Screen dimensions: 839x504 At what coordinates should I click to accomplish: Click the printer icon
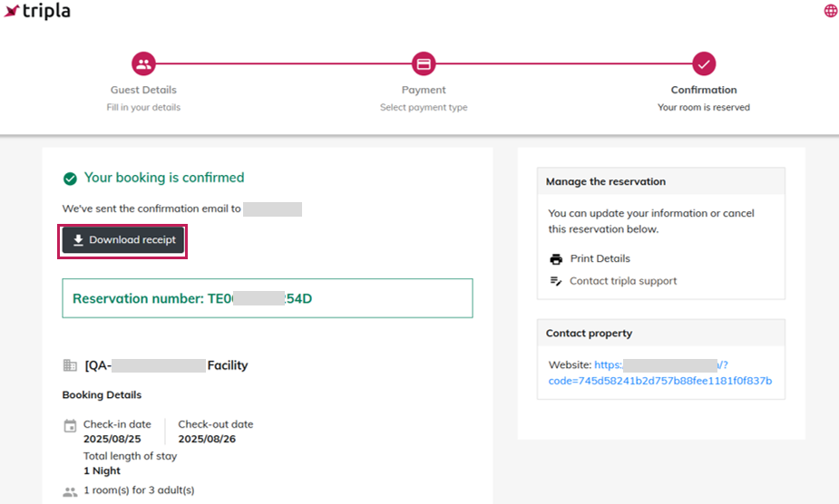click(x=556, y=259)
